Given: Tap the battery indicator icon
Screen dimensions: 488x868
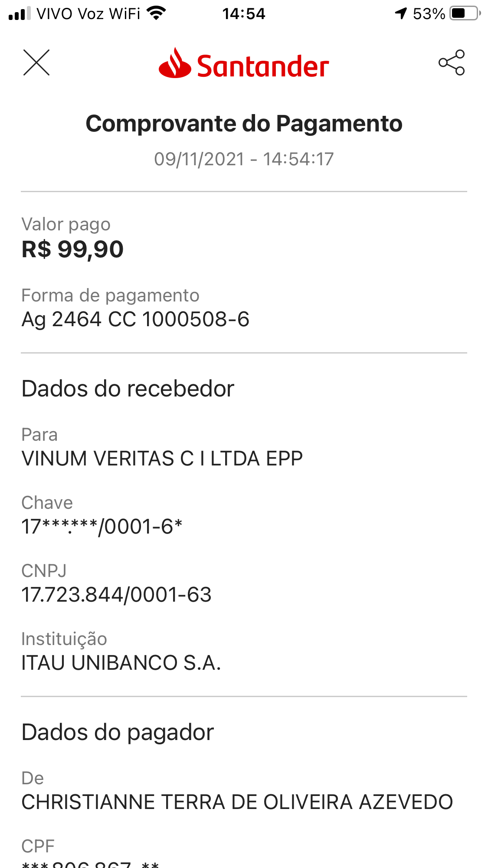Looking at the screenshot, I should [465, 13].
